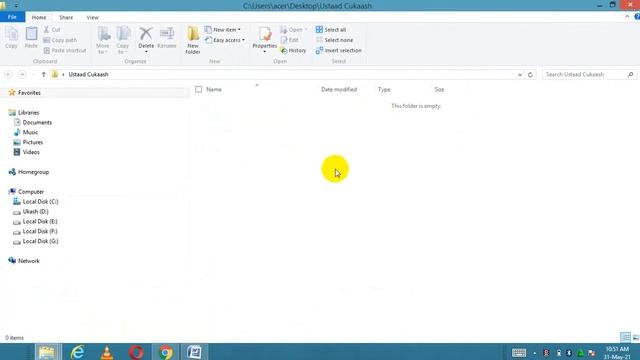640x360 pixels.
Task: Open the address bar history dropdown
Action: (520, 75)
